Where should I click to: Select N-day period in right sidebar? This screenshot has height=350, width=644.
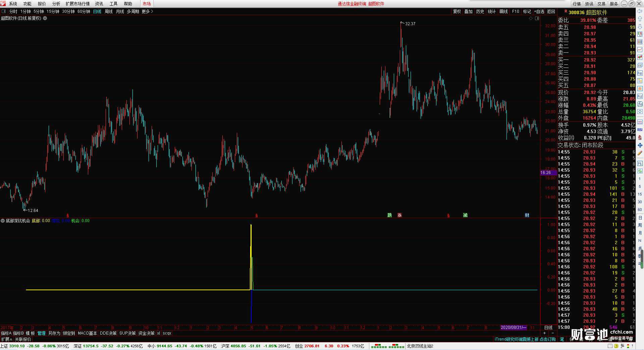640,240
